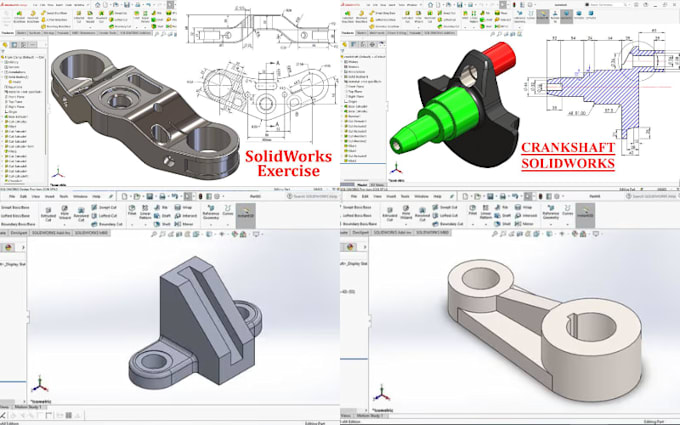Image resolution: width=680 pixels, height=425 pixels.
Task: Expand the Reference Geometry dropdown arrow in the white lever window
Action: [x=551, y=224]
